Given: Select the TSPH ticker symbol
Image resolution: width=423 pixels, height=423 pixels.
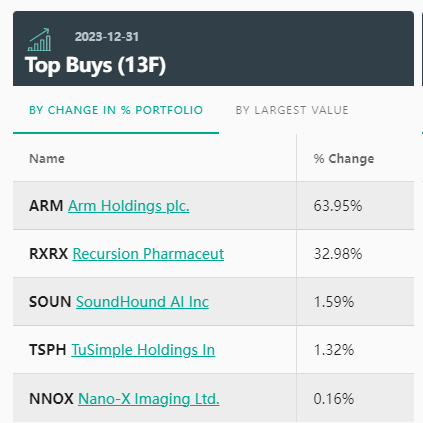Looking at the screenshot, I should [48, 350].
